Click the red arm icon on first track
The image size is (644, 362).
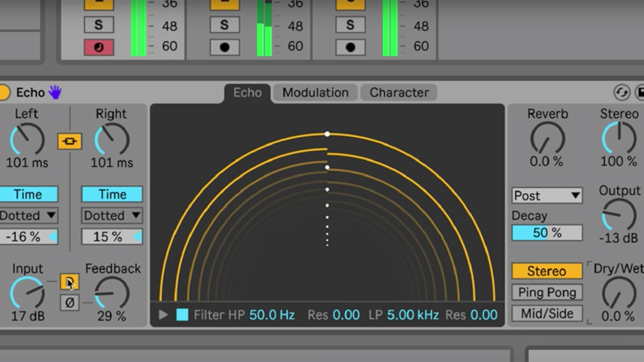(x=98, y=47)
